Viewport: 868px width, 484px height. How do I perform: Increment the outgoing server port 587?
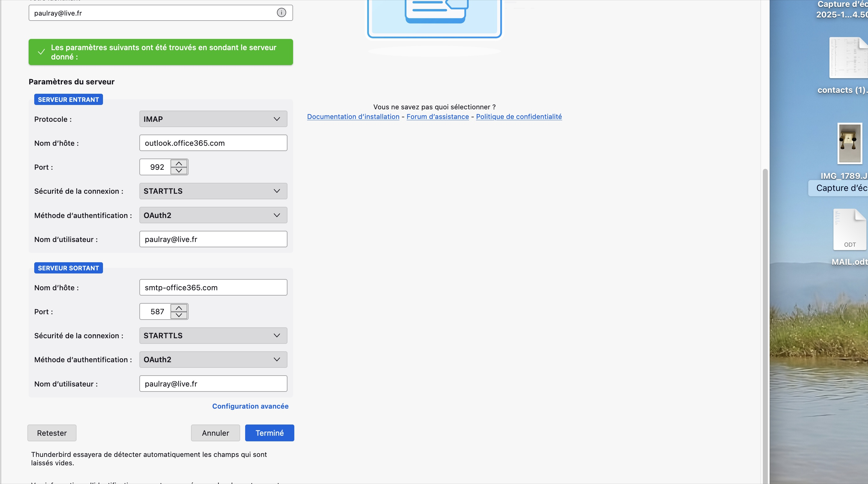pos(179,308)
